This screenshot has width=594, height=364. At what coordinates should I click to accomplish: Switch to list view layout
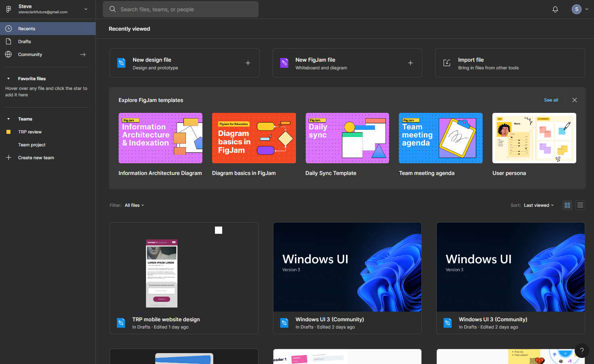(x=580, y=205)
